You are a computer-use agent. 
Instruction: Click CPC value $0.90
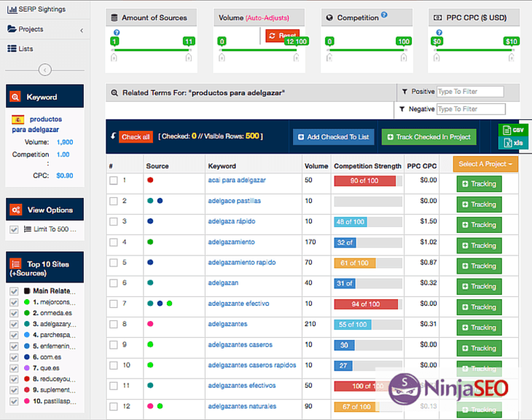pos(65,175)
